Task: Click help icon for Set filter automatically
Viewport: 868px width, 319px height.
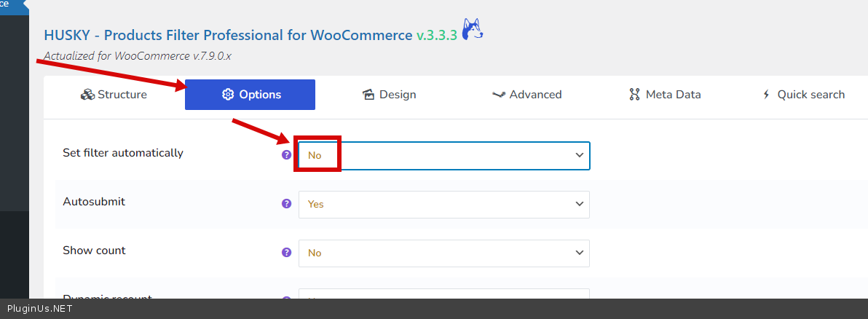Action: point(286,155)
